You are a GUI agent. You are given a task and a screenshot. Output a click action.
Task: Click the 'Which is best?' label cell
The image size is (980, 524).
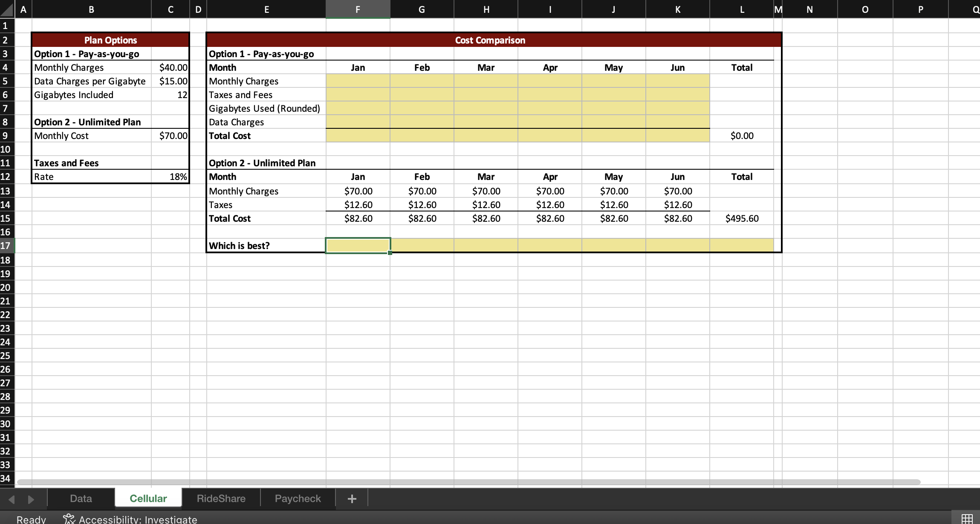pyautogui.click(x=240, y=245)
